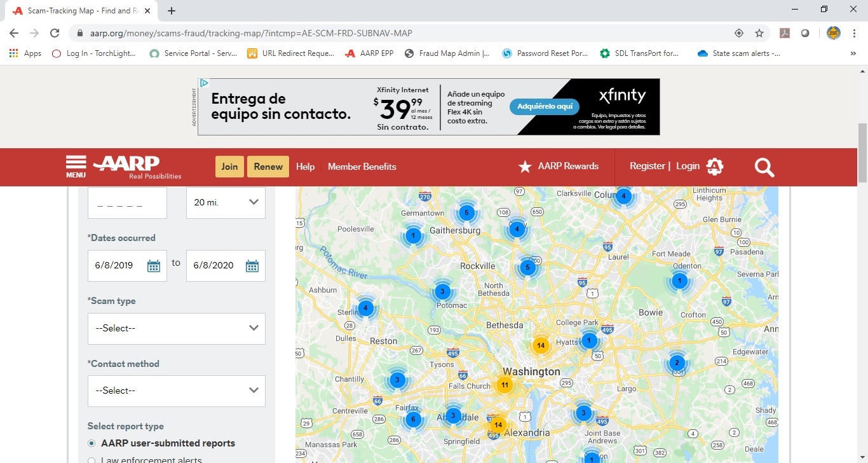Open the Adobe Acrobat PDF extension

click(x=785, y=33)
